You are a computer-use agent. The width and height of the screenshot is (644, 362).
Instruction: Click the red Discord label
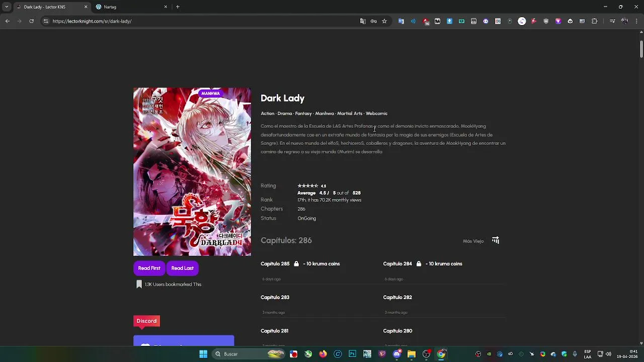146,321
